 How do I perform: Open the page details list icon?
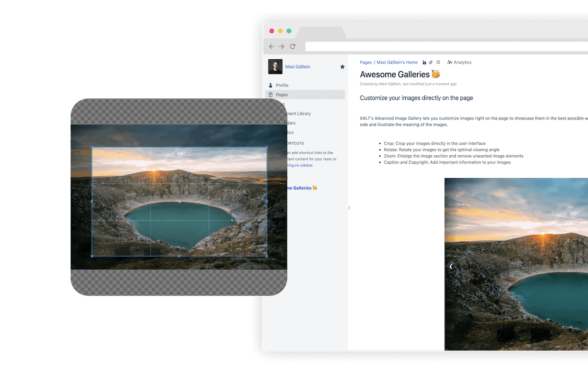pyautogui.click(x=438, y=62)
